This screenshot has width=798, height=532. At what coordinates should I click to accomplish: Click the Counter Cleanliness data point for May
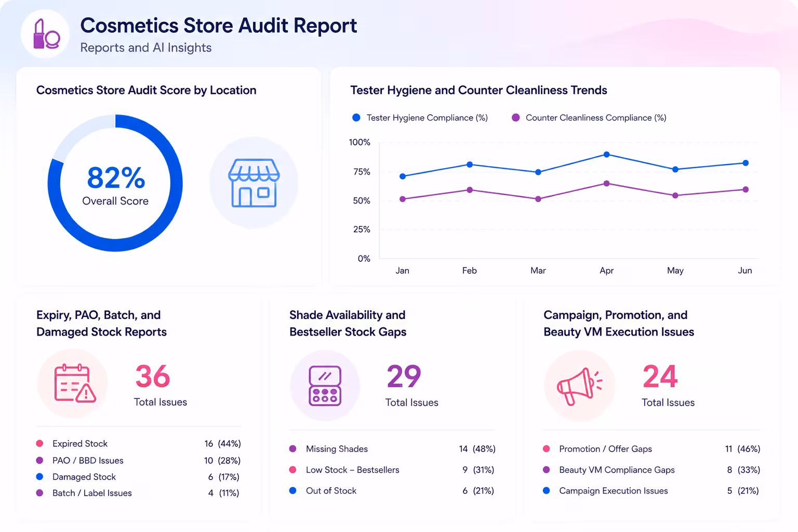[675, 196]
